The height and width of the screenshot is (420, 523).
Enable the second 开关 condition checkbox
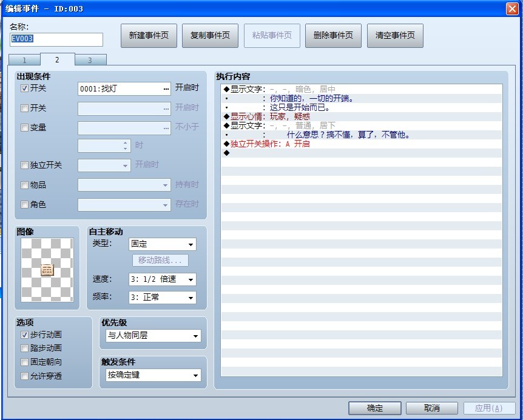click(x=24, y=108)
